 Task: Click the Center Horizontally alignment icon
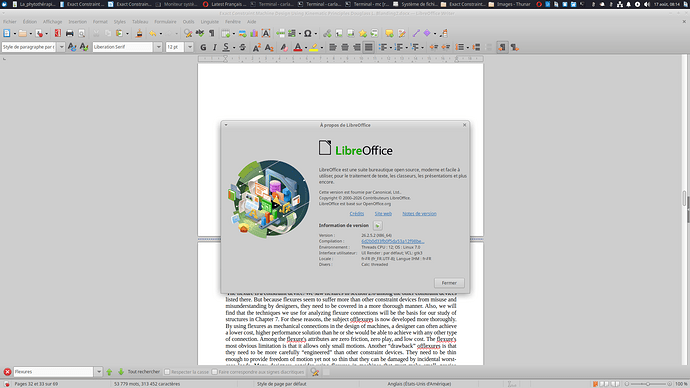[345, 47]
